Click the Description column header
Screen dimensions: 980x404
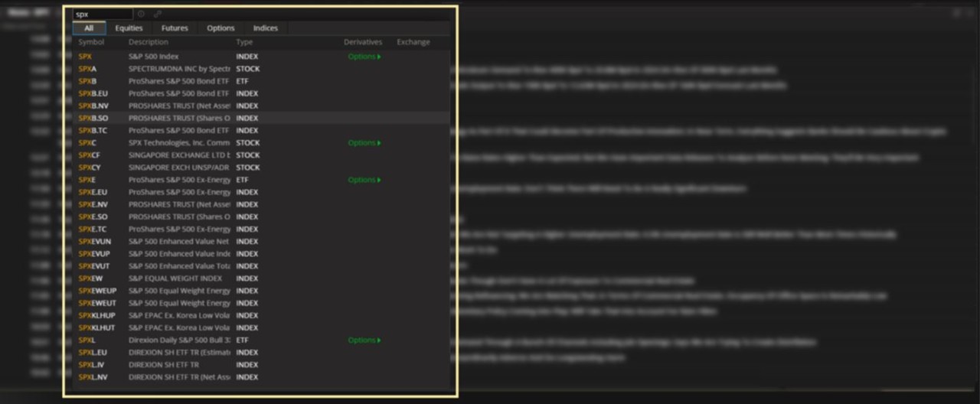(x=149, y=42)
